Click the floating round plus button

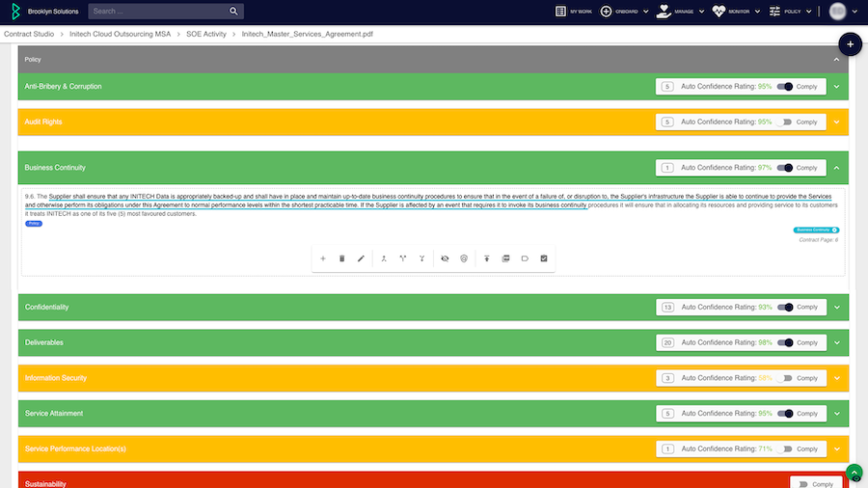point(851,44)
